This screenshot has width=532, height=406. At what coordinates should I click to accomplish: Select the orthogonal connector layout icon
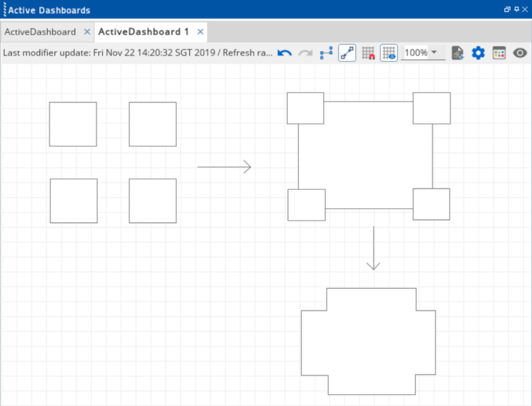pos(327,53)
